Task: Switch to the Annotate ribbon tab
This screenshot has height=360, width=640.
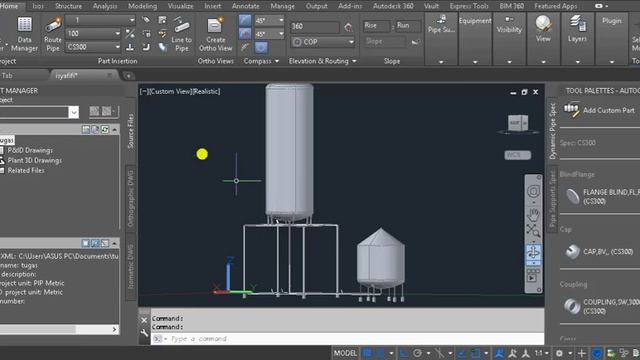Action: coord(245,6)
